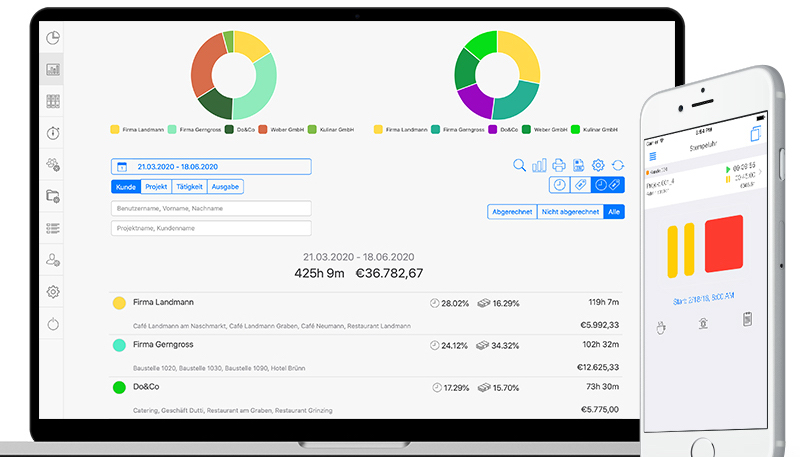Screen dimensions: 800x457
Task: Toggle the clock-only view button
Action: [559, 185]
